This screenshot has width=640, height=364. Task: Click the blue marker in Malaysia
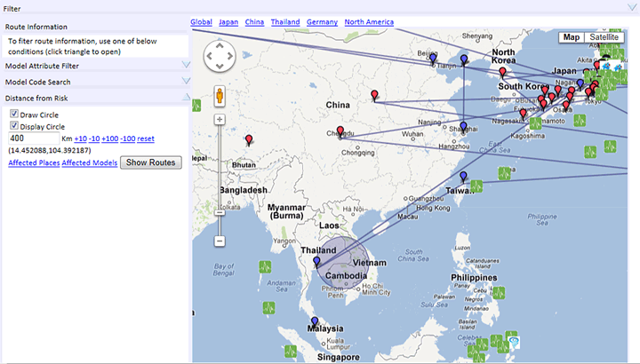315,322
